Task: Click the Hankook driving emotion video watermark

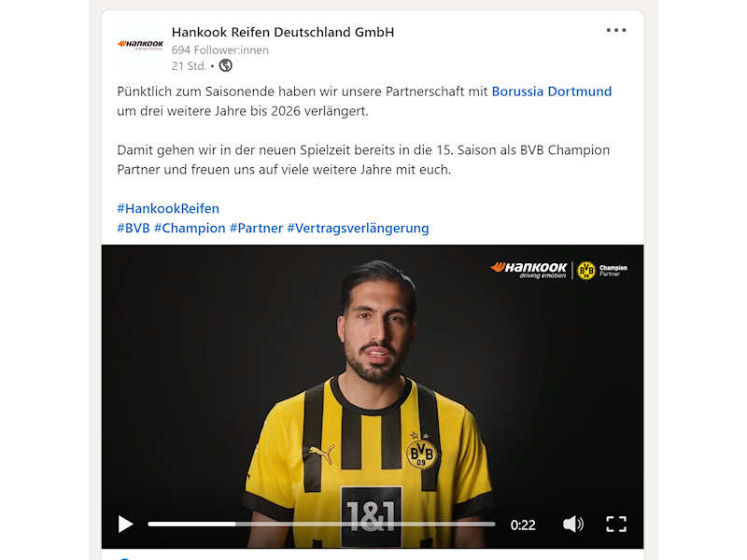Action: point(529,270)
